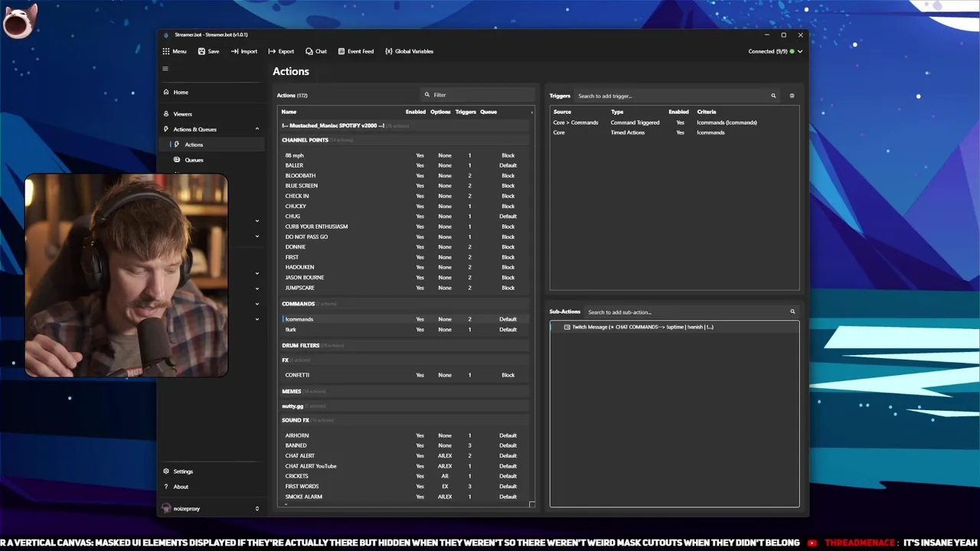Select the CHUCKY action row
The image size is (980, 551).
[x=404, y=206]
